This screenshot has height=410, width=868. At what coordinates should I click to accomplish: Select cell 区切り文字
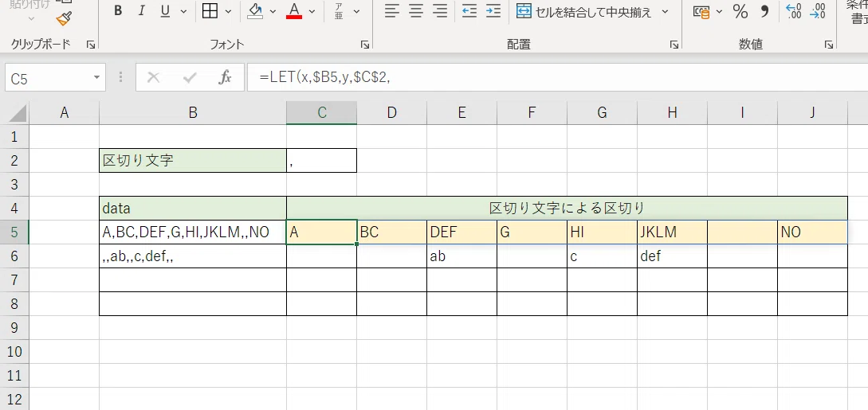(193, 160)
